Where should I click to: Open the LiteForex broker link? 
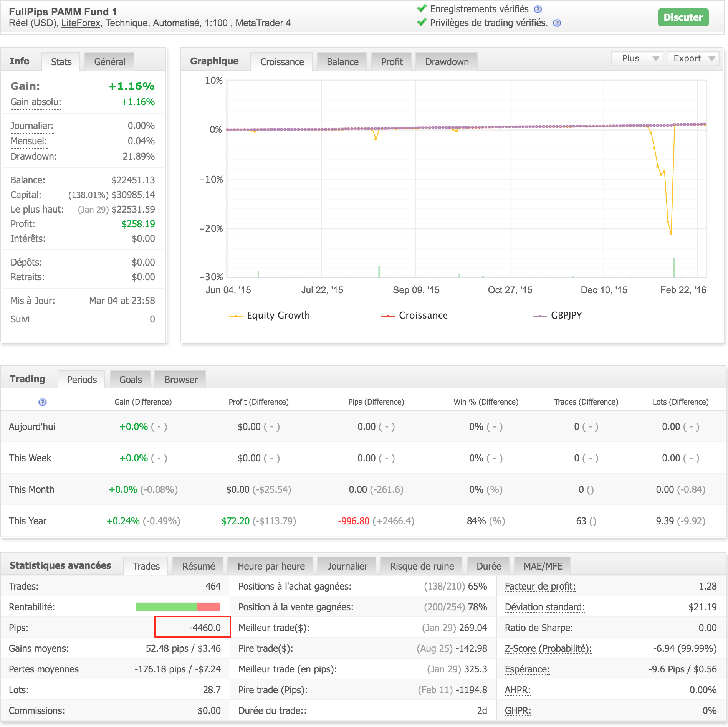(x=81, y=23)
